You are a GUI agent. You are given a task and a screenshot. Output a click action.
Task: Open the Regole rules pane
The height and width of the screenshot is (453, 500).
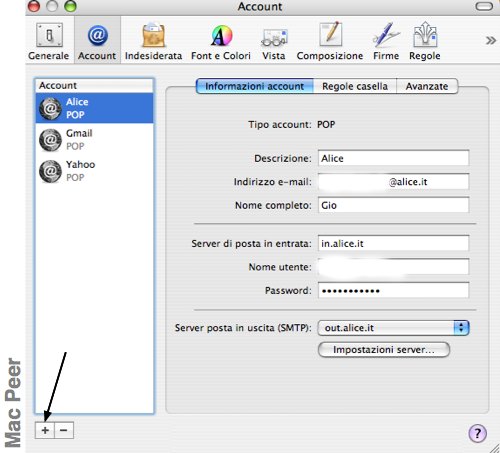[425, 42]
